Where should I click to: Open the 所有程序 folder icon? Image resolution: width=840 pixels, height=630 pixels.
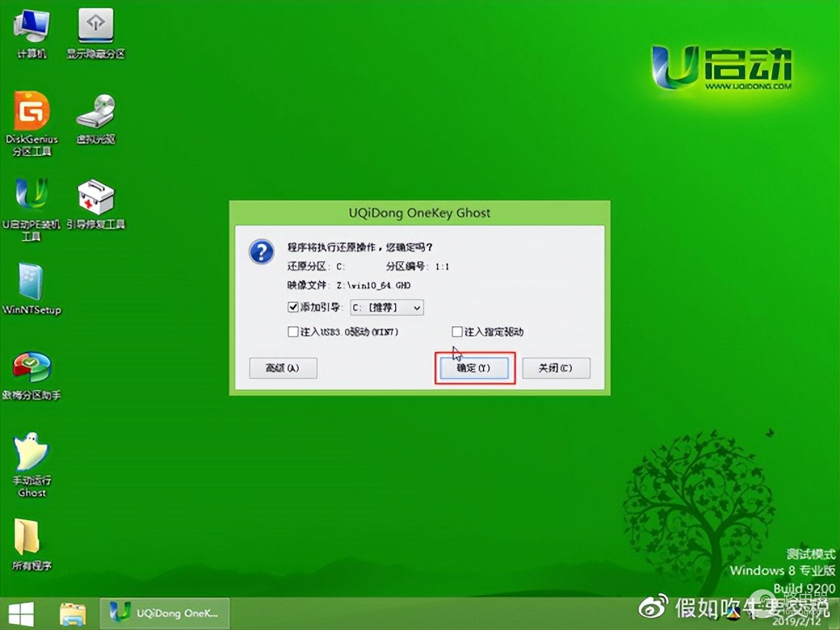coord(29,540)
